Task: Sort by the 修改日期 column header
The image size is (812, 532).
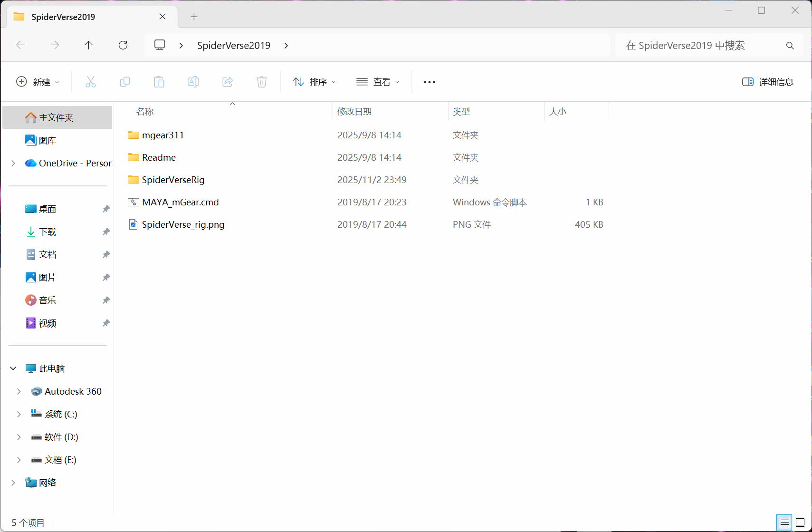Action: coord(354,112)
